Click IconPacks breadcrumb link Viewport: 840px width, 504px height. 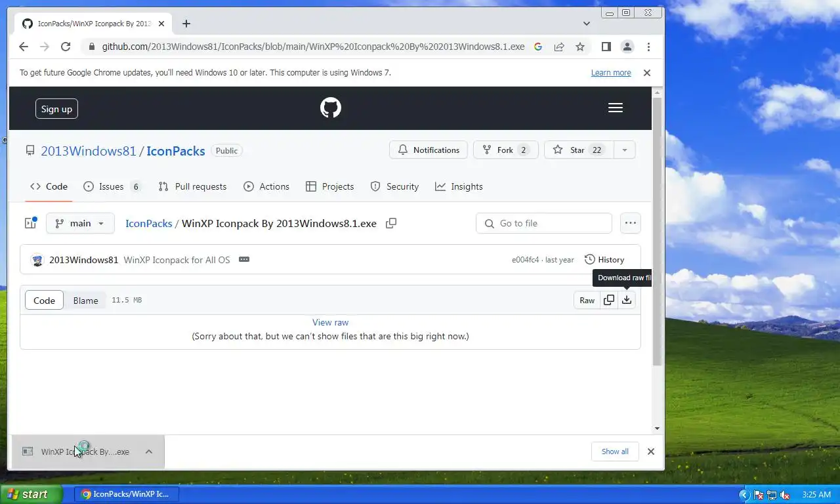(x=149, y=223)
